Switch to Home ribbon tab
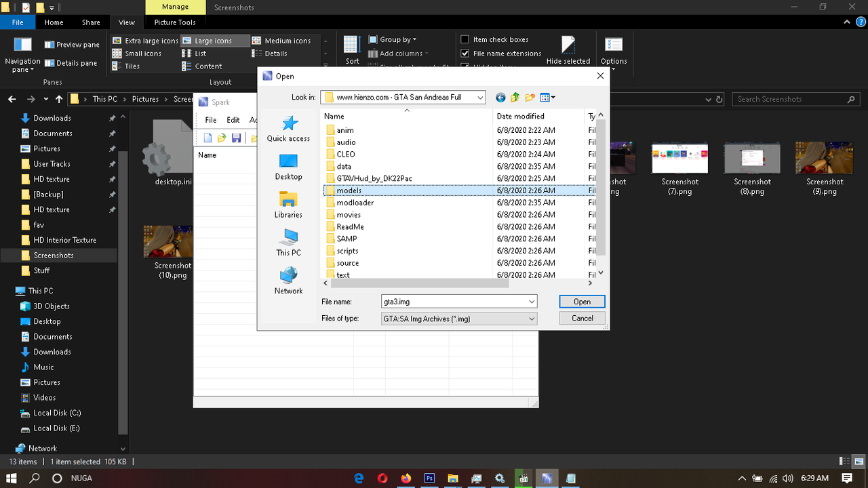Screen dimensions: 868x488 pos(54,22)
